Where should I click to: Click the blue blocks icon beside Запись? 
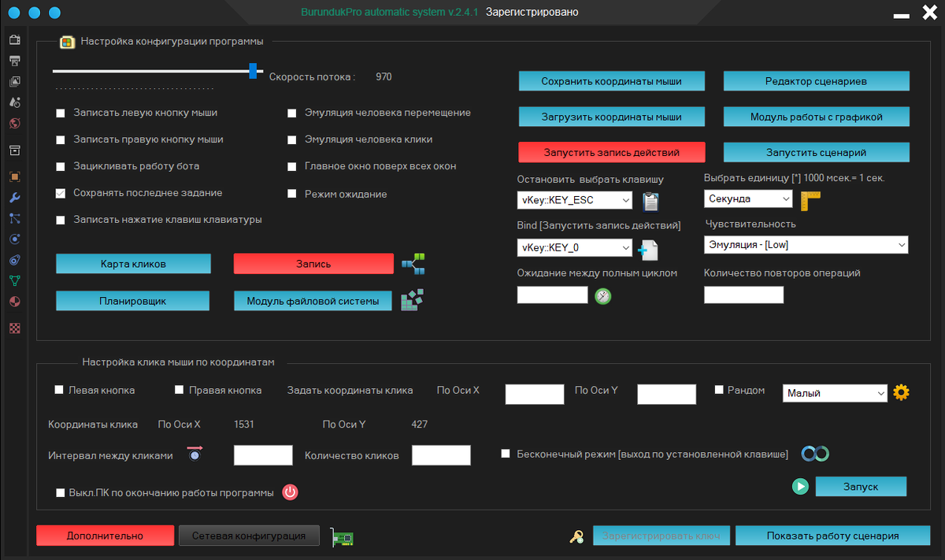pyautogui.click(x=413, y=264)
